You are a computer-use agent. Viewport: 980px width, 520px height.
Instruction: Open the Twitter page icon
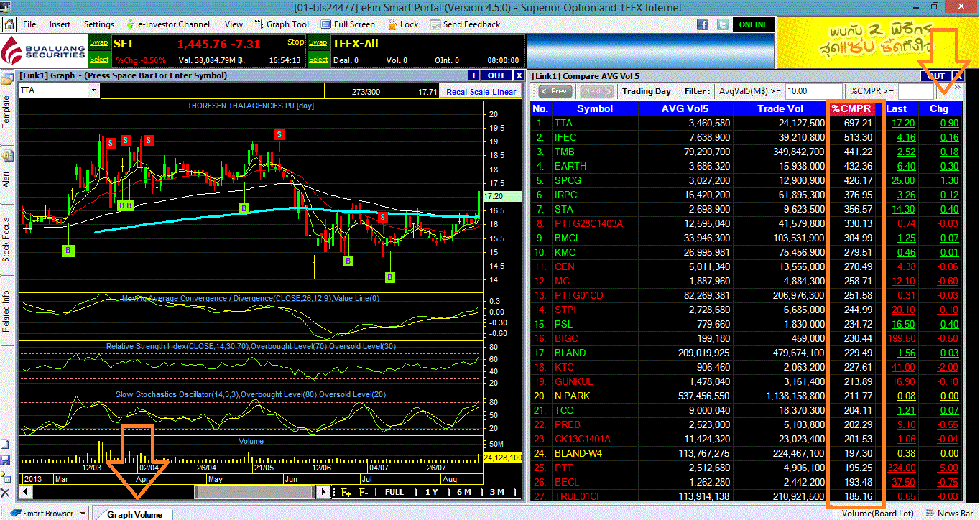pyautogui.click(x=721, y=24)
